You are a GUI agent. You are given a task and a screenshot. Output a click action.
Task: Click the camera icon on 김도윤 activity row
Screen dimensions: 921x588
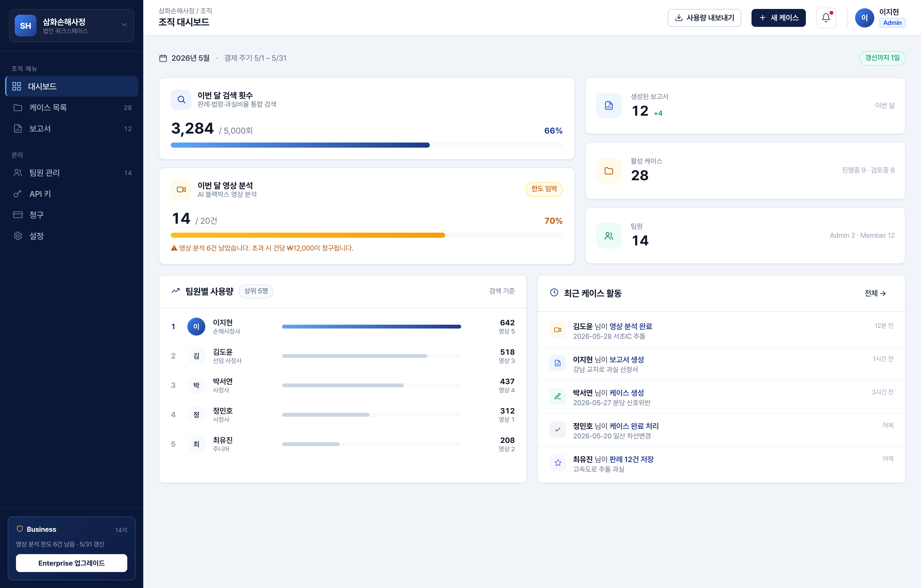coord(558,330)
